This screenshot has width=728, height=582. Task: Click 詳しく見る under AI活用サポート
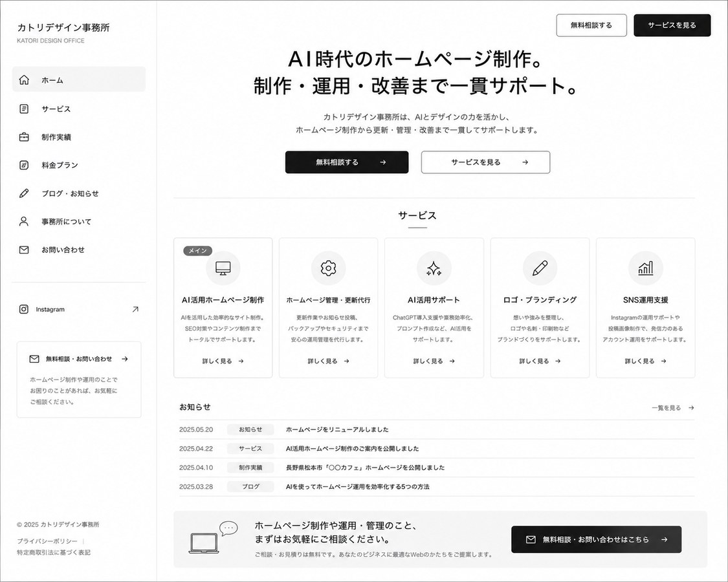tap(434, 361)
